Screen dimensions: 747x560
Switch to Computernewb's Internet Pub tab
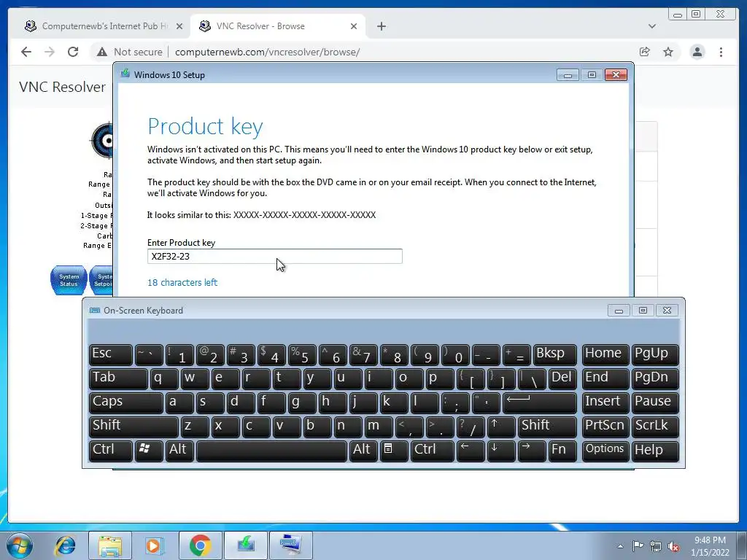102,26
